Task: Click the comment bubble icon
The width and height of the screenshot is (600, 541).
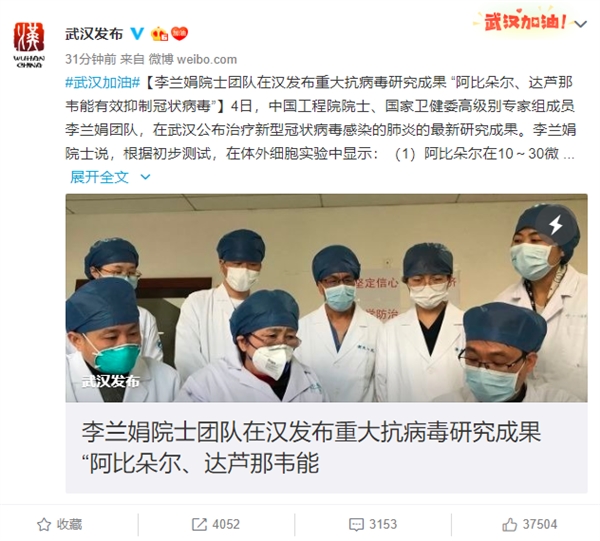Action: coord(356,525)
